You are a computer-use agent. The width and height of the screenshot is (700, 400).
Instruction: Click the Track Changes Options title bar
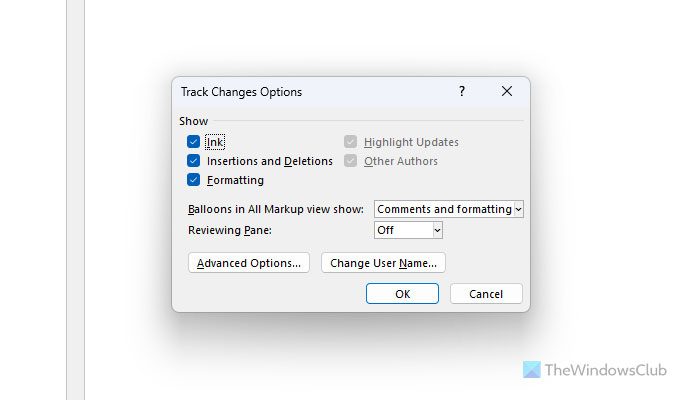tap(300, 91)
